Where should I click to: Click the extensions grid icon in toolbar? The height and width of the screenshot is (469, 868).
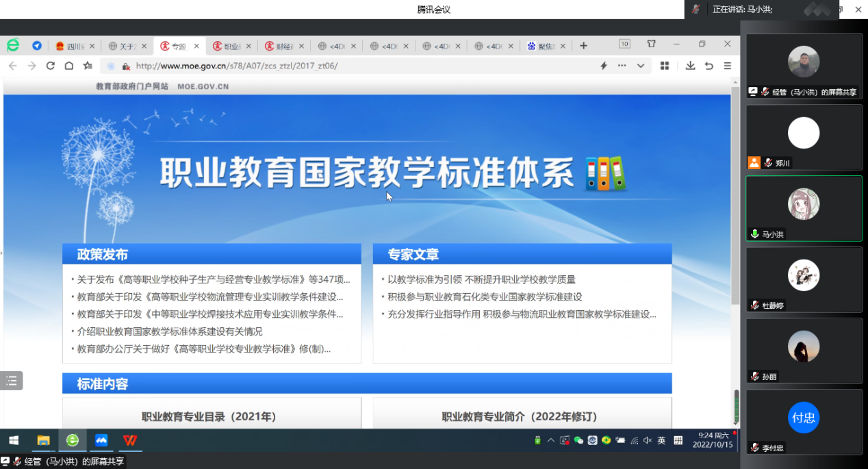pos(664,66)
